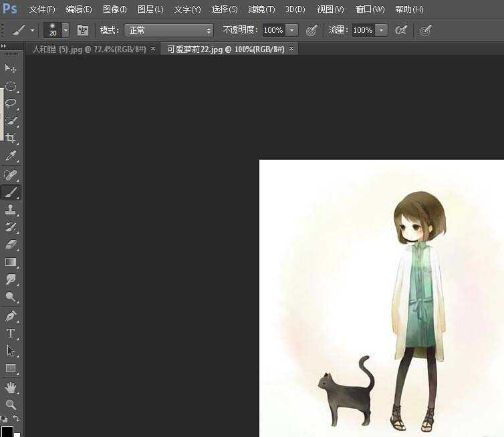Select the Move tool
504x437 pixels.
click(x=11, y=69)
